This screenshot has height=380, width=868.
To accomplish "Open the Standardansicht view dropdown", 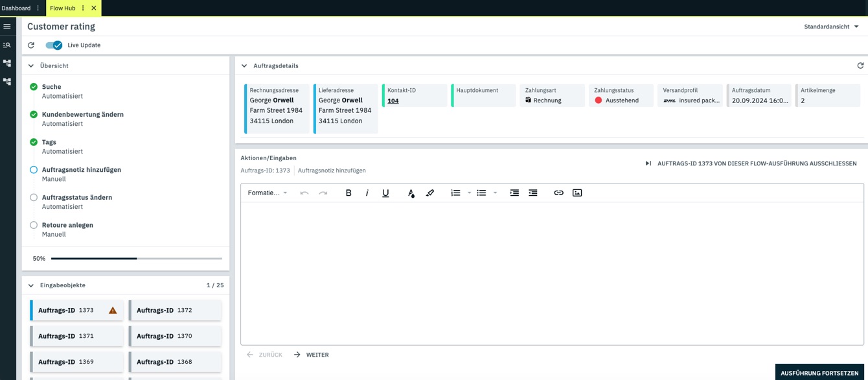I will 832,27.
